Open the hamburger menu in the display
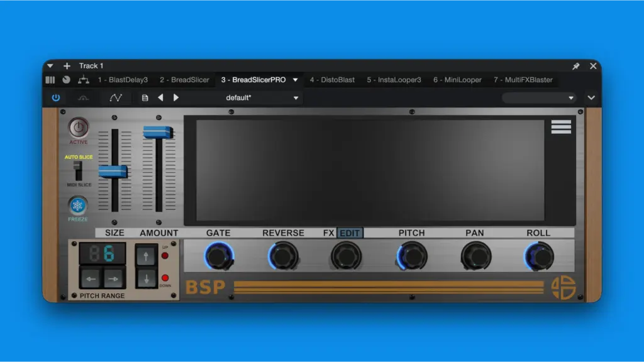This screenshot has width=644, height=362. (561, 127)
